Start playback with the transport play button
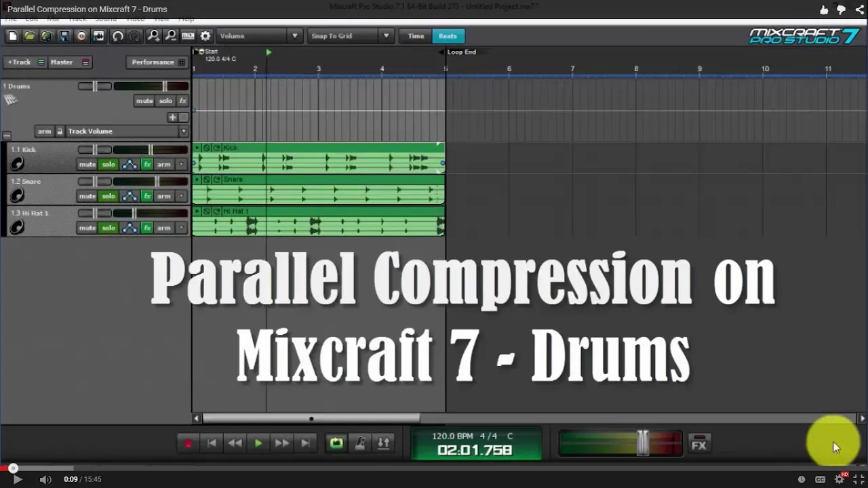 pyautogui.click(x=258, y=443)
